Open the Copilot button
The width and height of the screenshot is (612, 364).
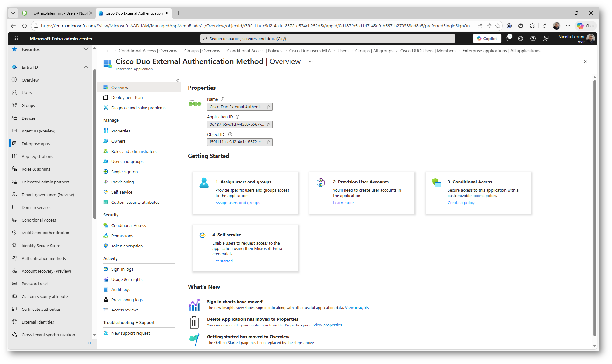(487, 39)
